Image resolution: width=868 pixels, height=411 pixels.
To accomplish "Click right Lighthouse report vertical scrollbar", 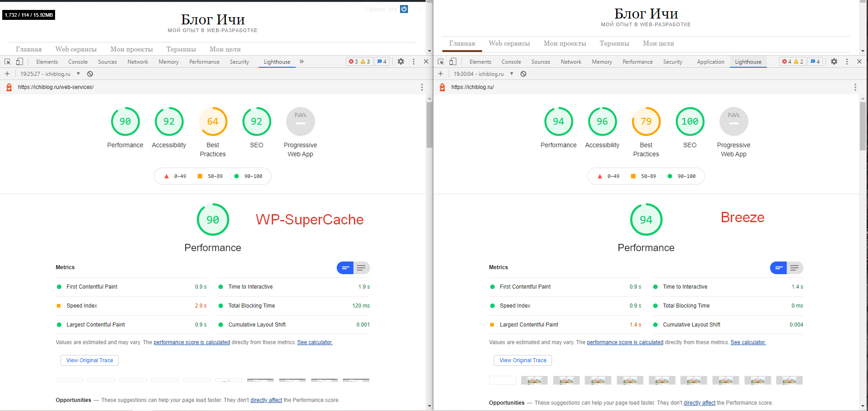I will point(863,126).
